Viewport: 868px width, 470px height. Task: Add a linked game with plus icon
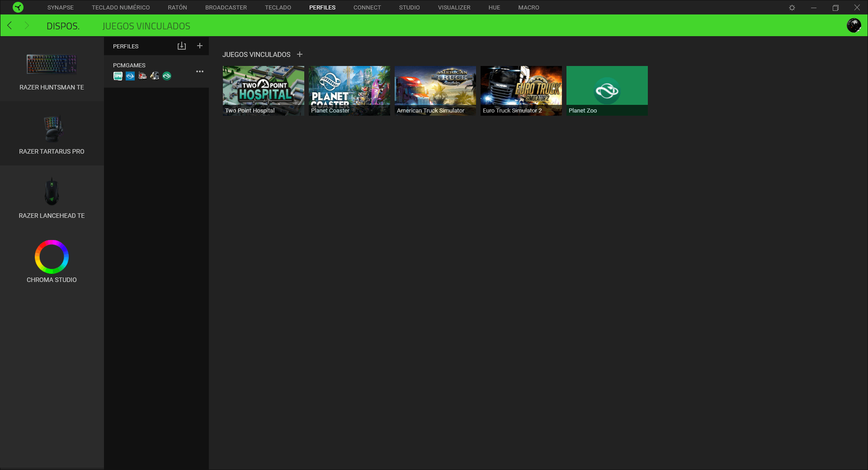tap(300, 54)
